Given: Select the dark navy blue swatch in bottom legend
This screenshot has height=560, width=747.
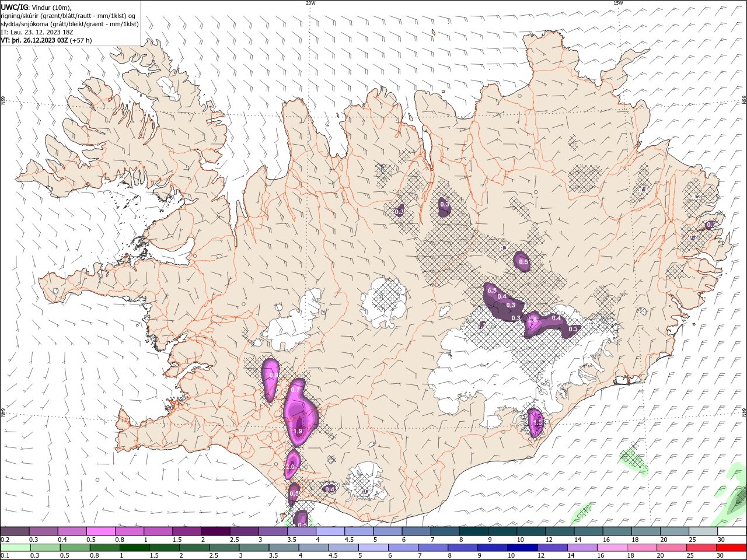Looking at the screenshot, I should pos(522,548).
